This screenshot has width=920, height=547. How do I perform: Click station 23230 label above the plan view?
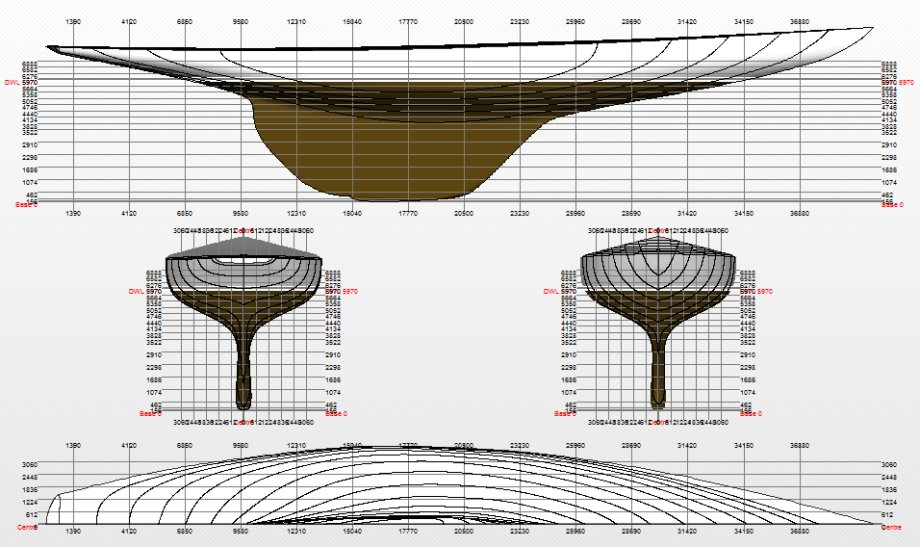coord(519,447)
